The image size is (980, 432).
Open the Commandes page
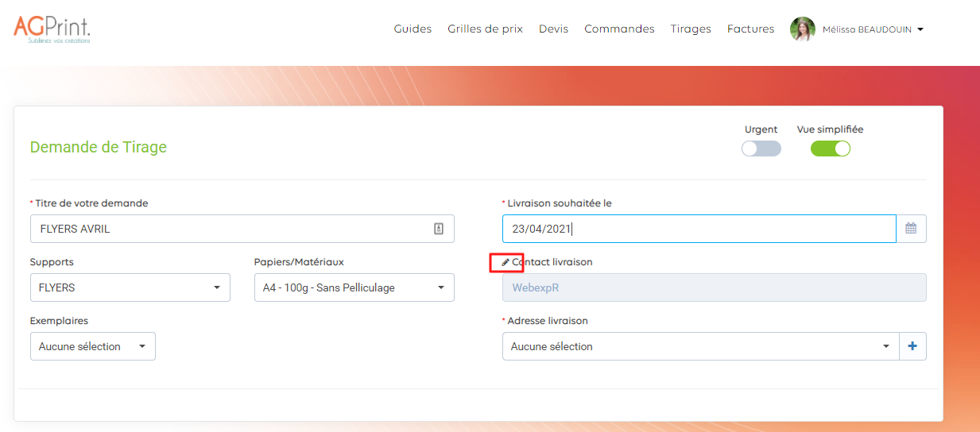(619, 29)
